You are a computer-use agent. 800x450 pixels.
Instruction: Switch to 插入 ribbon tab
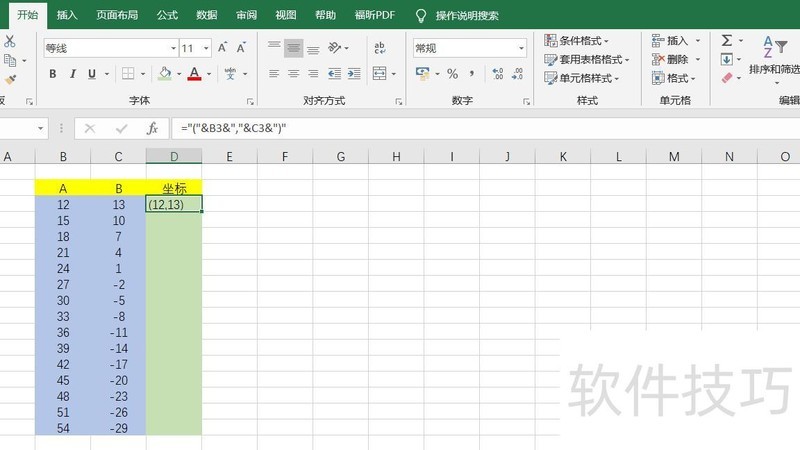click(x=67, y=15)
